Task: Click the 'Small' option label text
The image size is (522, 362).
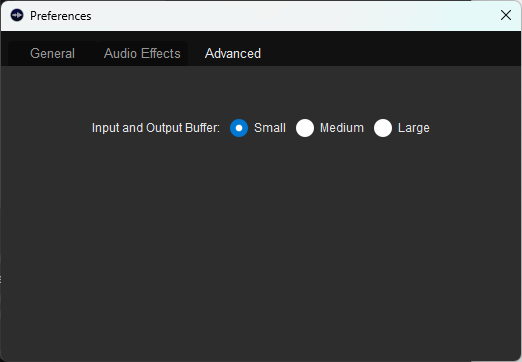Action: [270, 128]
